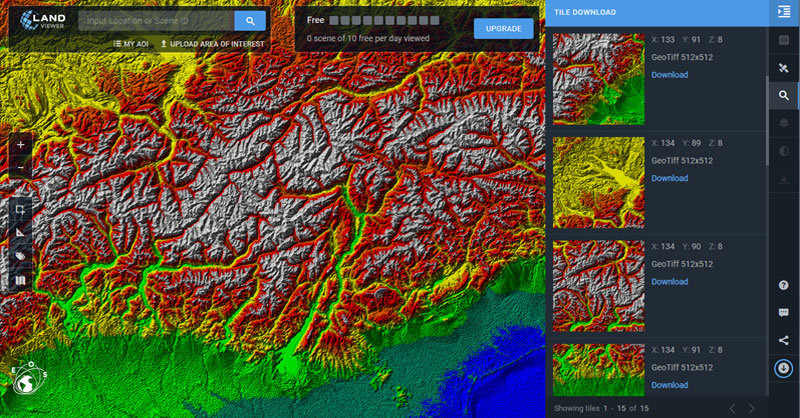Click the share icon

point(784,340)
